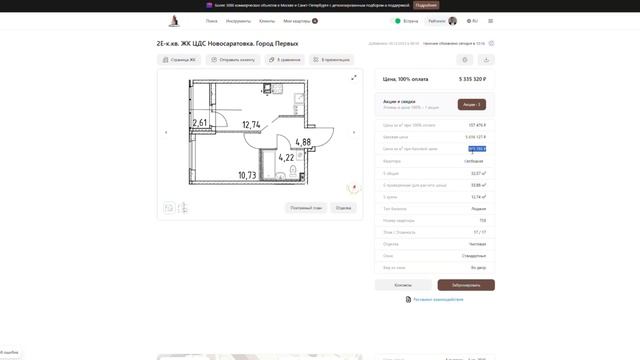Expand the floor plan to fullscreen
This screenshot has width=640, height=360.
tap(353, 78)
